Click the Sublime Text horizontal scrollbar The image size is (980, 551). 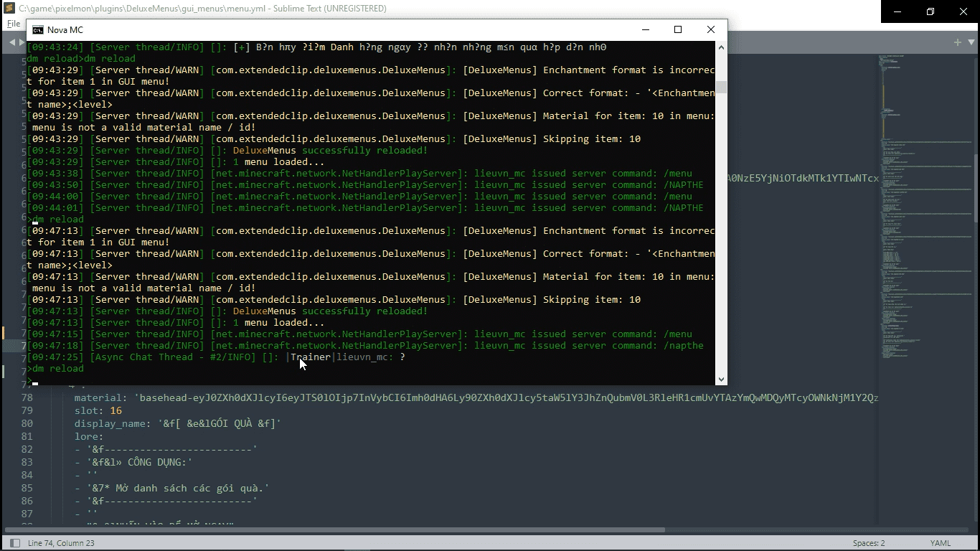(334, 530)
